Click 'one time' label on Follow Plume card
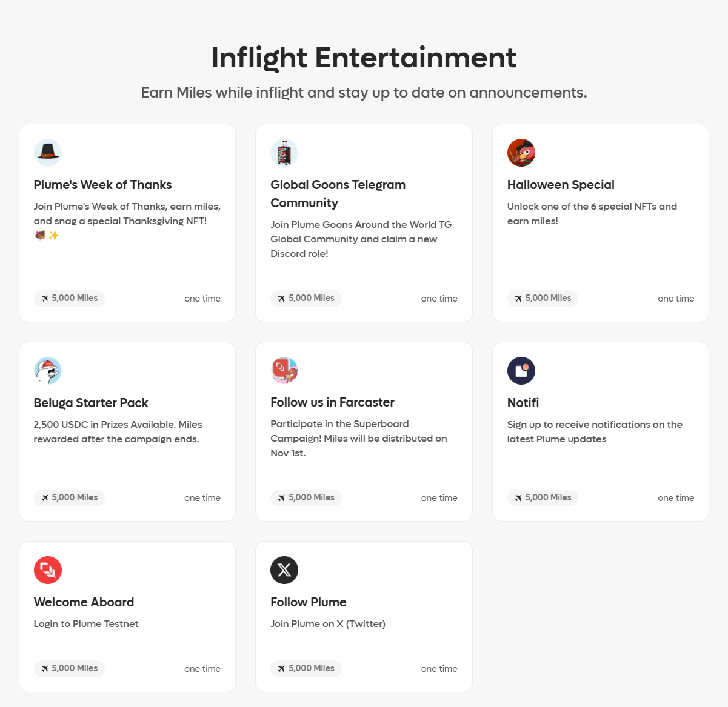 (439, 669)
